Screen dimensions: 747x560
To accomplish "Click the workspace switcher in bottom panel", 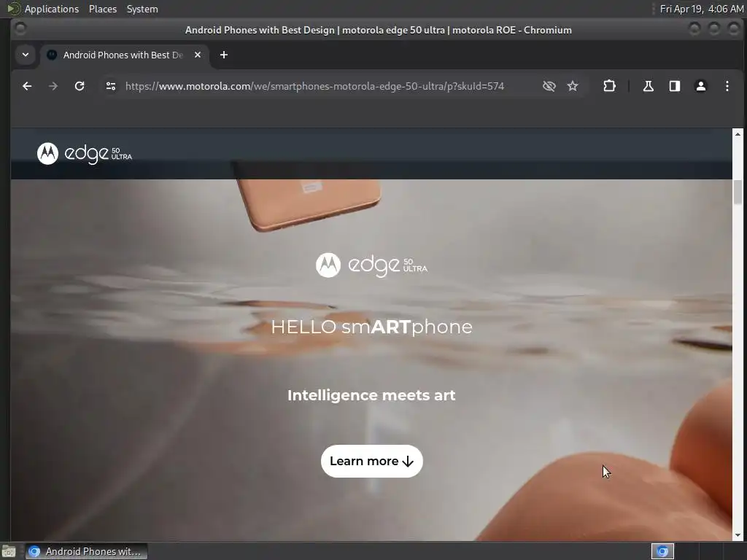I will (x=662, y=551).
